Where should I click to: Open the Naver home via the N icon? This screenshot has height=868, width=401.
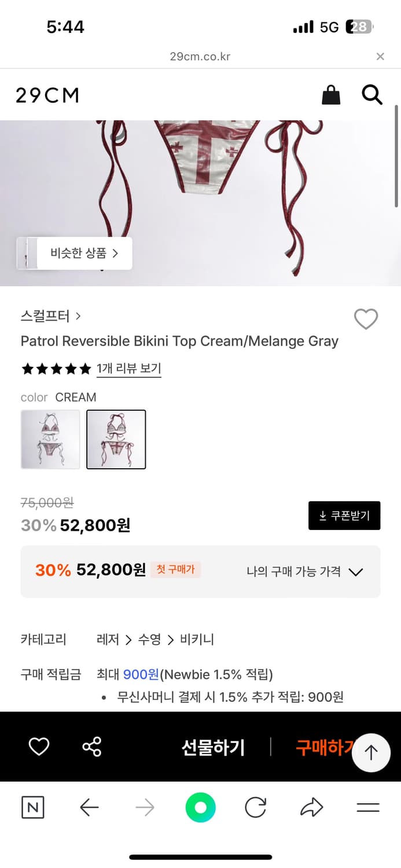[x=32, y=808]
